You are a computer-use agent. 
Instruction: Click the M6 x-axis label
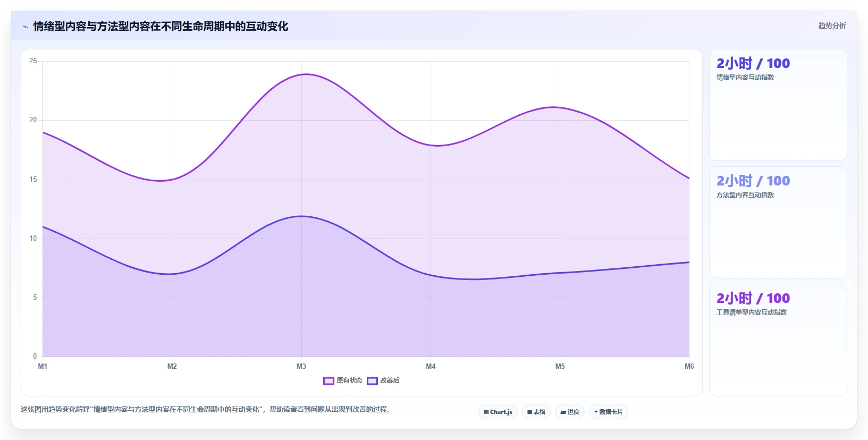point(689,366)
